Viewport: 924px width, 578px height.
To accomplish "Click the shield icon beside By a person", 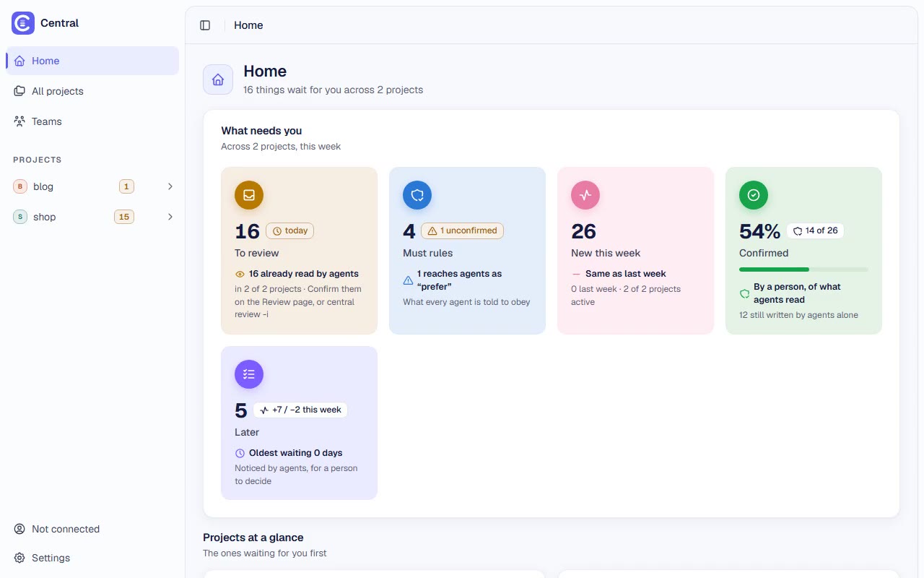I will pos(744,293).
